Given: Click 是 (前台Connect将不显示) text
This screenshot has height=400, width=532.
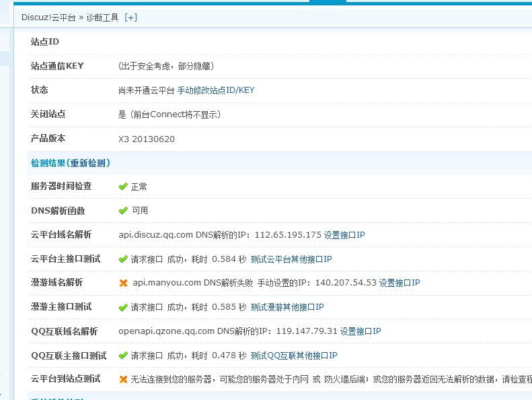Looking at the screenshot, I should pos(169,114).
